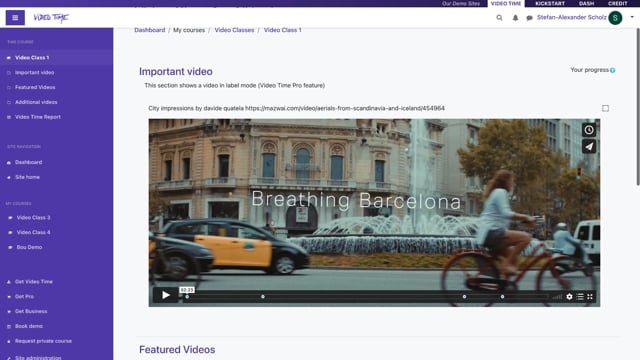The width and height of the screenshot is (640, 360).
Task: Open the messages speech bubble icon
Action: pyautogui.click(x=529, y=18)
